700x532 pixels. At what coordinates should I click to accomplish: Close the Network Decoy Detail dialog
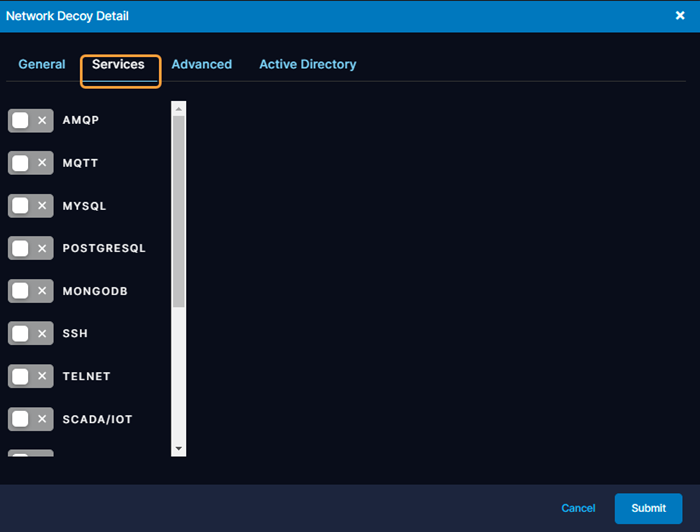[x=680, y=16]
